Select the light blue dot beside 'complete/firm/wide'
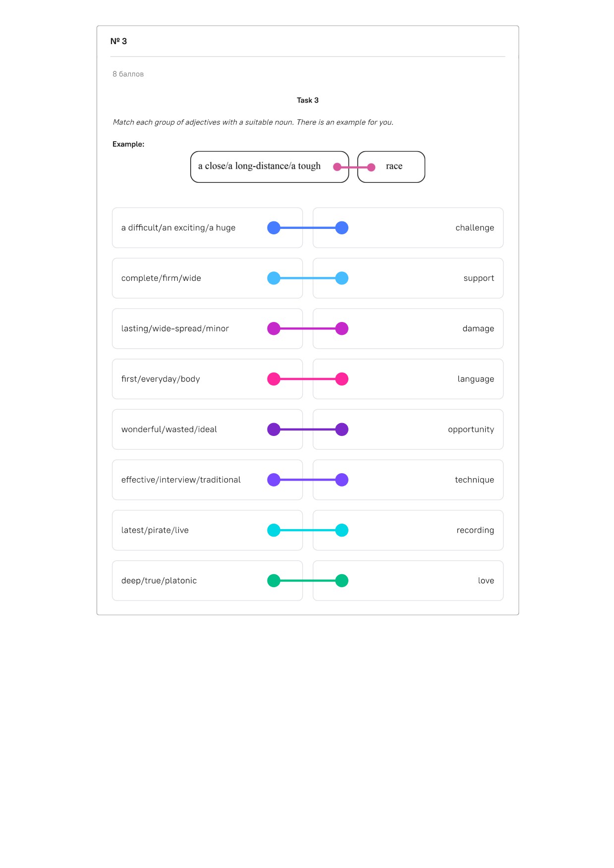The image size is (614, 868). click(274, 278)
